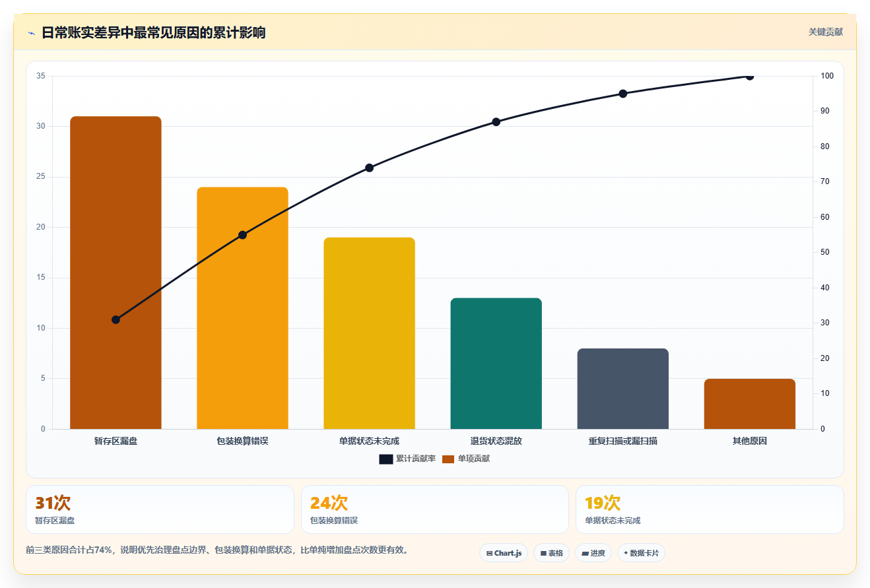Click the lightning icon beside the title
The width and height of the screenshot is (870, 588).
pyautogui.click(x=31, y=32)
